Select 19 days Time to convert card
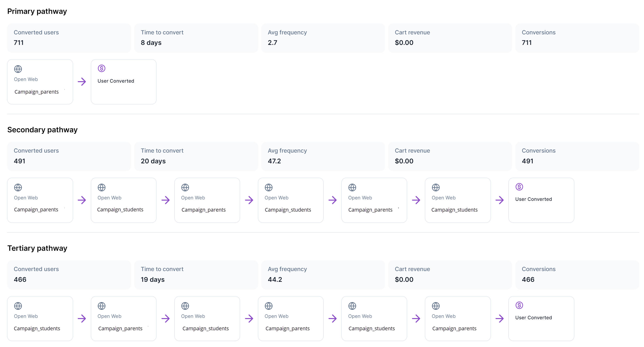Screen dimensions: 644x347 [196, 274]
